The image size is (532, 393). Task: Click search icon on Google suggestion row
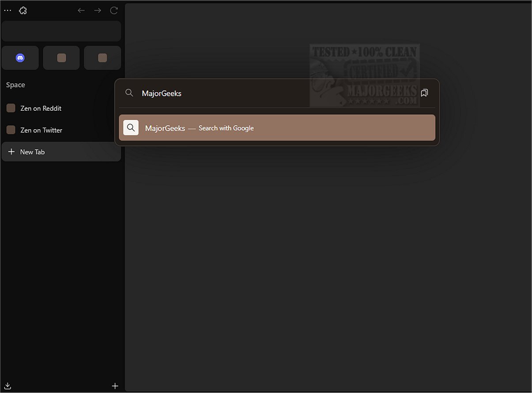coord(131,128)
